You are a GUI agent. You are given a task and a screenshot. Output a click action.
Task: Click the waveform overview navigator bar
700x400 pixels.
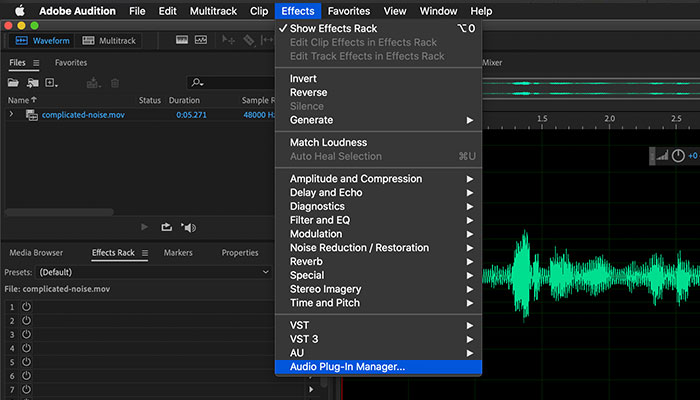(591, 89)
